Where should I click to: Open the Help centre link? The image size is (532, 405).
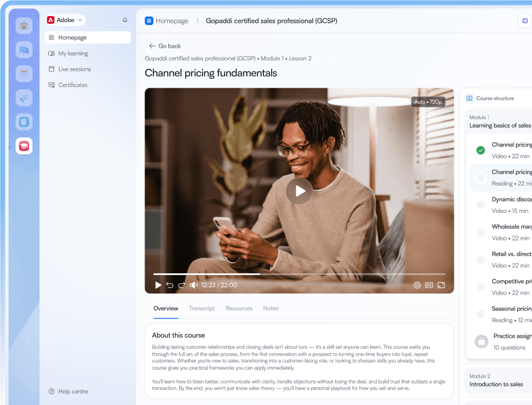click(69, 391)
